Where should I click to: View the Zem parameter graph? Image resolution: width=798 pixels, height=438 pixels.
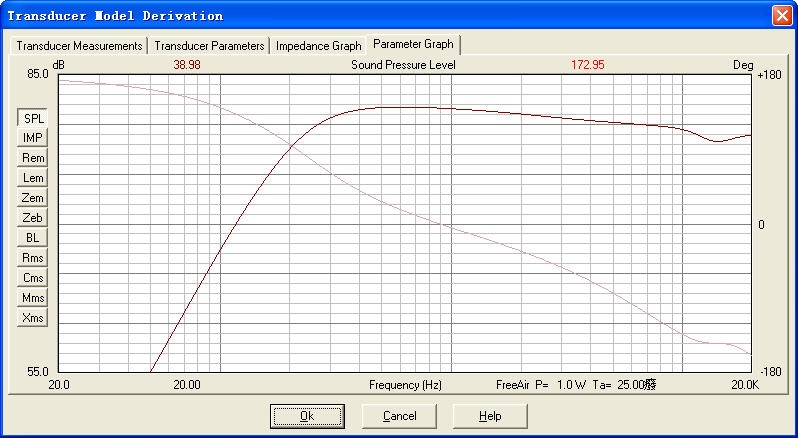point(33,198)
